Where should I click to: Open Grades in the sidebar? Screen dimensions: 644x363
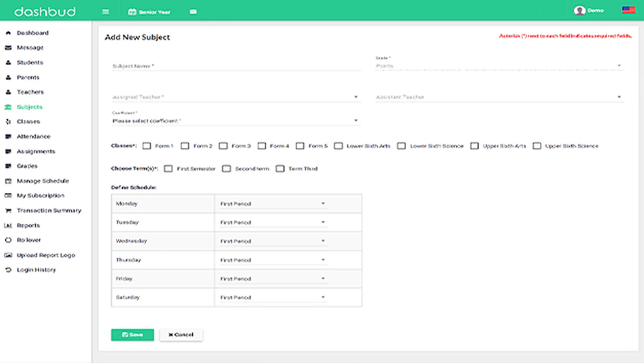[x=27, y=166]
